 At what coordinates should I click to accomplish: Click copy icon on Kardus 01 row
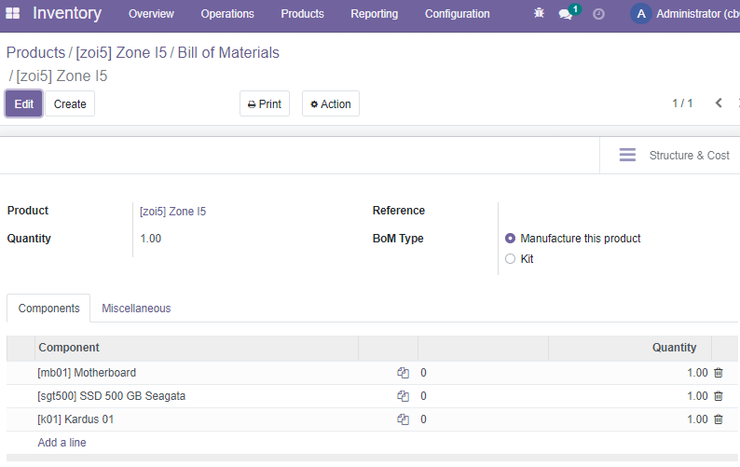[x=403, y=419]
